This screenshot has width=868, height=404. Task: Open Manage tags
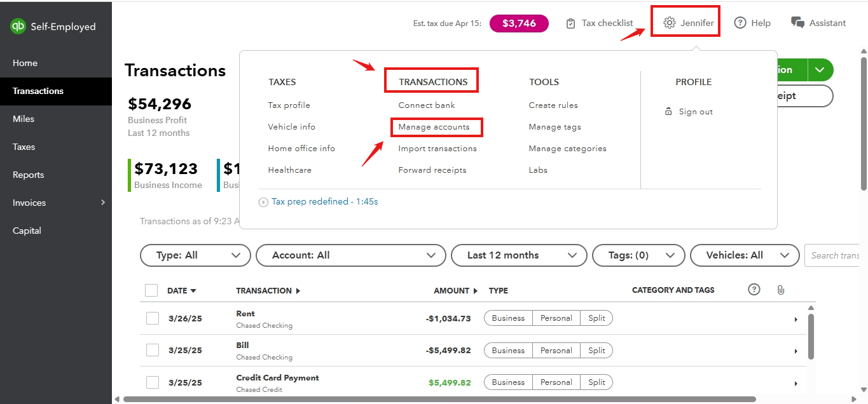point(555,127)
